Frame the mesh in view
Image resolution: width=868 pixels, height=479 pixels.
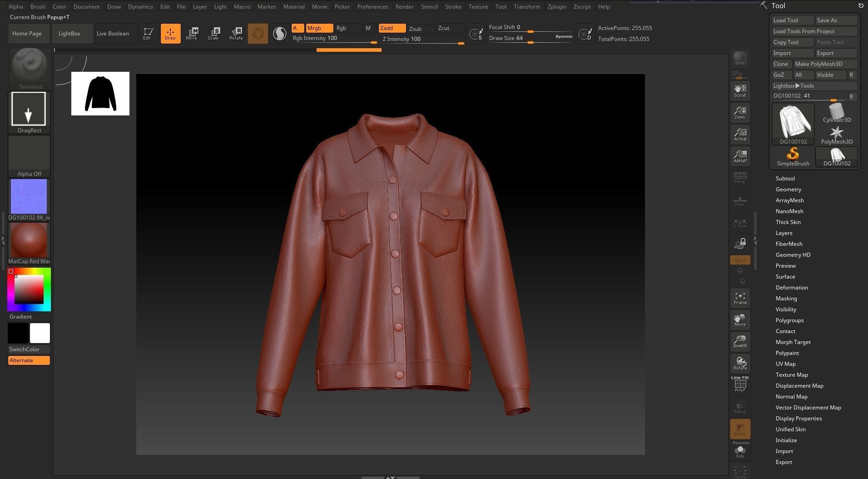(740, 298)
